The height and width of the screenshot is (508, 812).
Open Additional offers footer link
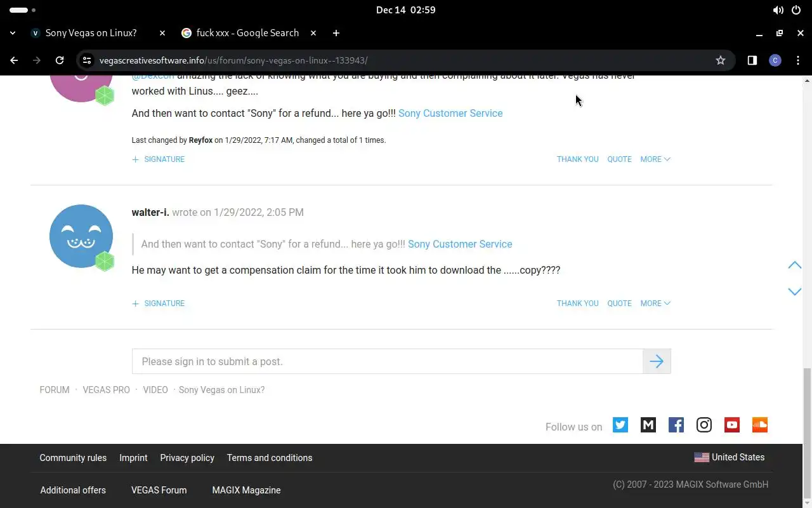point(73,490)
